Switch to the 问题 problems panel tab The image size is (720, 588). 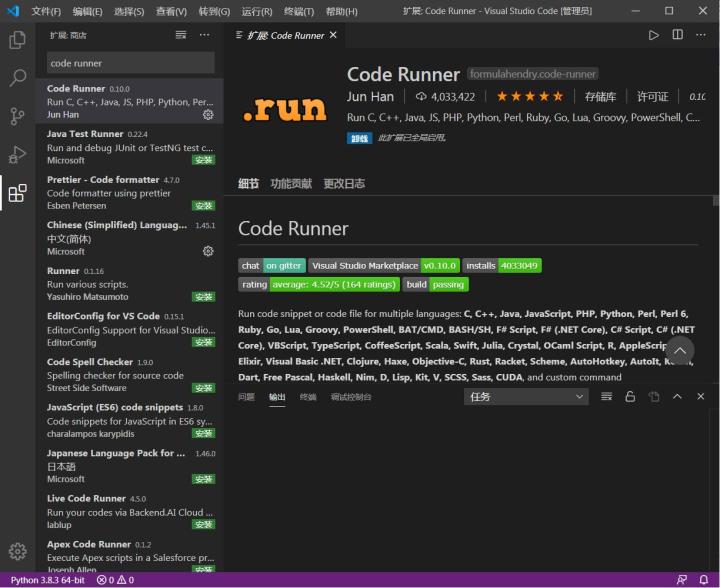point(246,397)
